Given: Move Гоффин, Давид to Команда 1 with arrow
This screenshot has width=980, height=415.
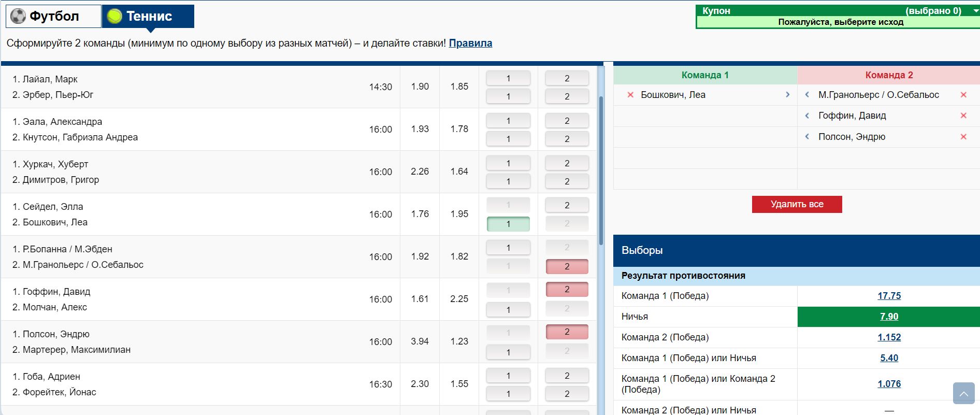Looking at the screenshot, I should pyautogui.click(x=807, y=116).
